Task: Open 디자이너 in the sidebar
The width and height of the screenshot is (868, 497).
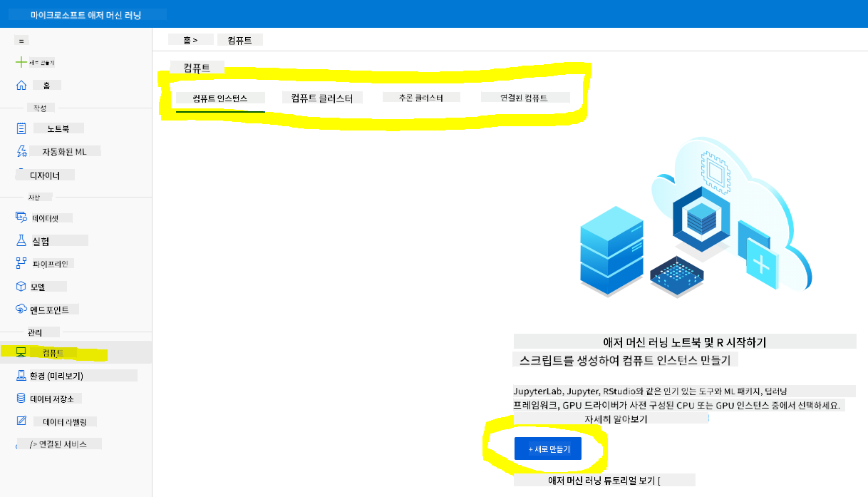Action: pos(44,175)
